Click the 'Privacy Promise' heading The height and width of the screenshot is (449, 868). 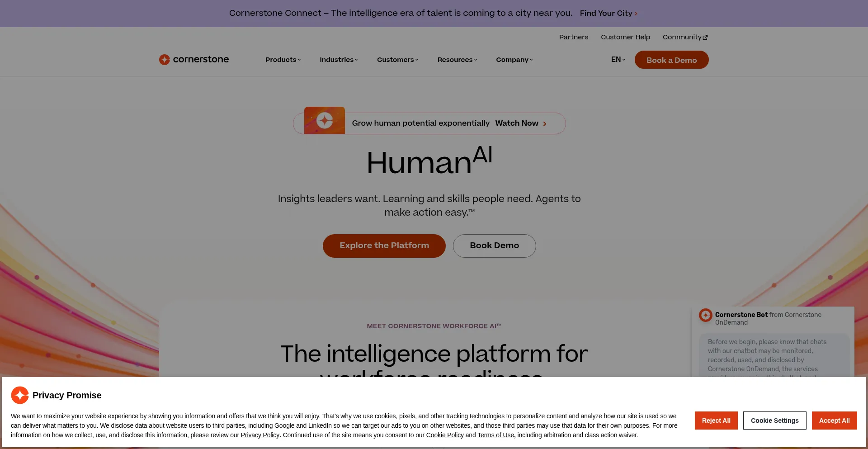[x=67, y=395]
